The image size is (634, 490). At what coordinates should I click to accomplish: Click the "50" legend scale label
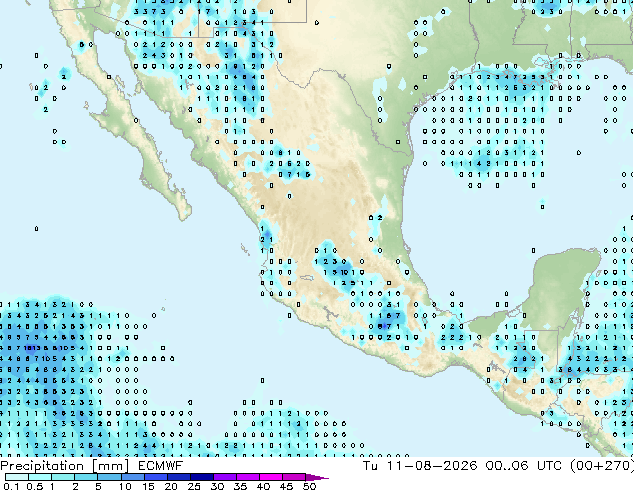pyautogui.click(x=309, y=486)
